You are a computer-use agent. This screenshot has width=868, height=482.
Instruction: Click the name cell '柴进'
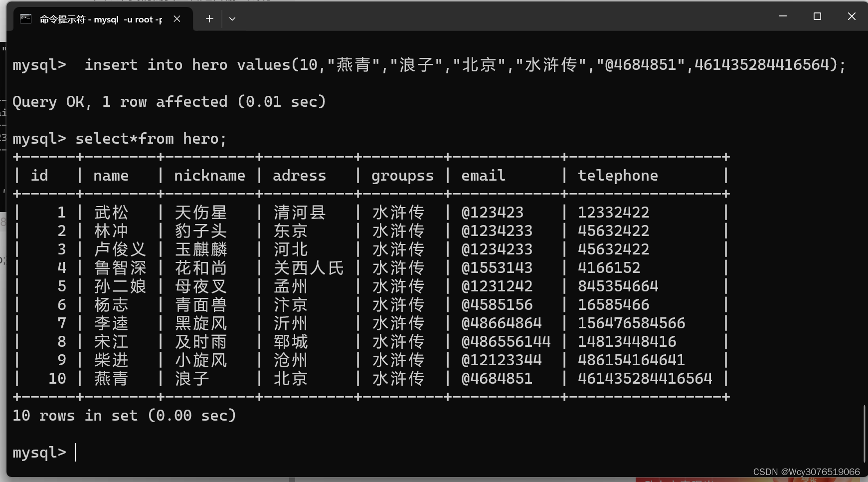click(x=111, y=360)
